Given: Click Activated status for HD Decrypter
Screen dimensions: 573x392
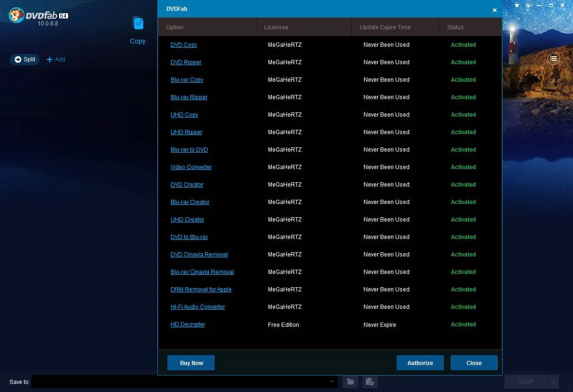Looking at the screenshot, I should point(463,324).
